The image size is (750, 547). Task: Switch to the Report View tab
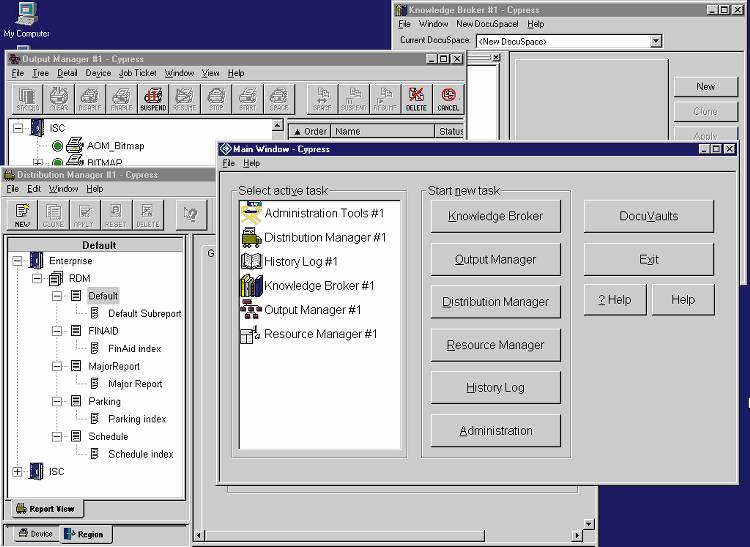tap(45, 509)
